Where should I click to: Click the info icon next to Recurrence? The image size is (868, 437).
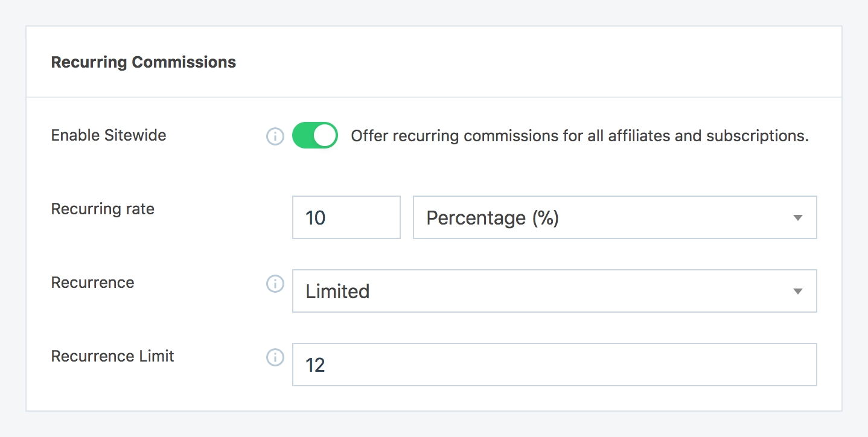(x=275, y=284)
